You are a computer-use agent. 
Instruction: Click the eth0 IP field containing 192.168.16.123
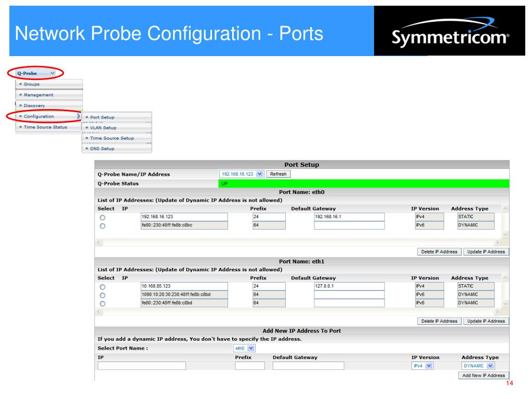(x=184, y=217)
